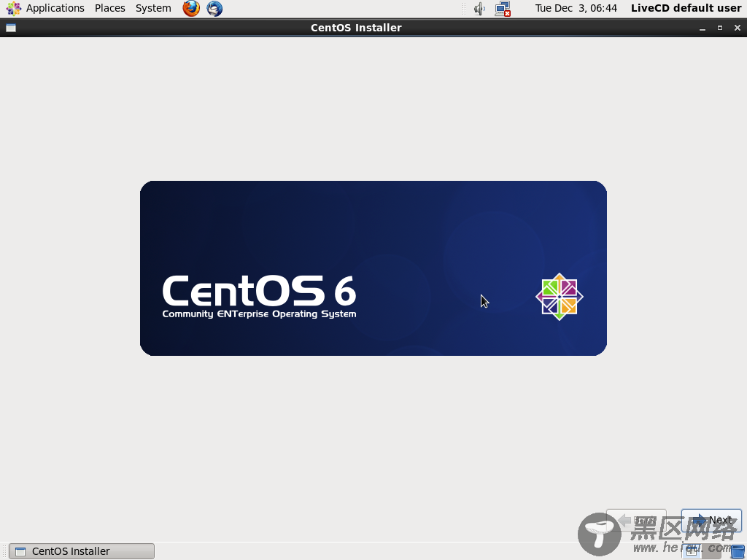This screenshot has height=560, width=747.
Task: Click the CentOS logo emblem
Action: (560, 297)
